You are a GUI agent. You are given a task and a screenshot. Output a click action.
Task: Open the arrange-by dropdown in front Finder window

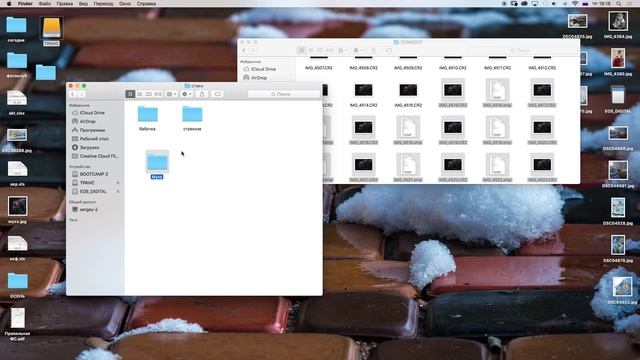pyautogui.click(x=171, y=94)
